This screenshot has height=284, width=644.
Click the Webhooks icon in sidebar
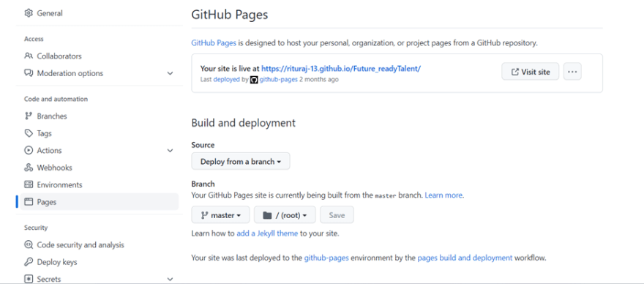(x=29, y=168)
